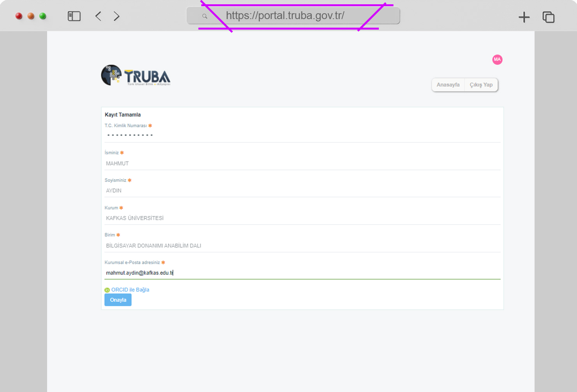Click the TRUBA logo
577x392 pixels.
136,75
